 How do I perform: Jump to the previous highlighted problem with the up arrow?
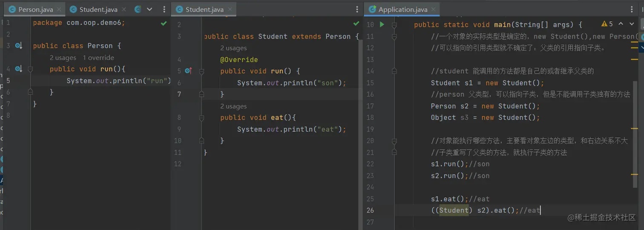click(621, 24)
